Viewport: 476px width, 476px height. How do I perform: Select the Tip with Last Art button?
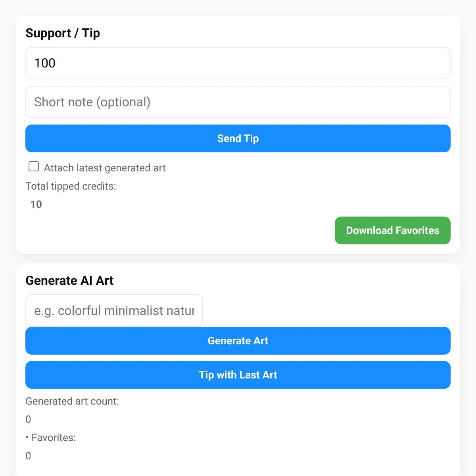pyautogui.click(x=238, y=375)
